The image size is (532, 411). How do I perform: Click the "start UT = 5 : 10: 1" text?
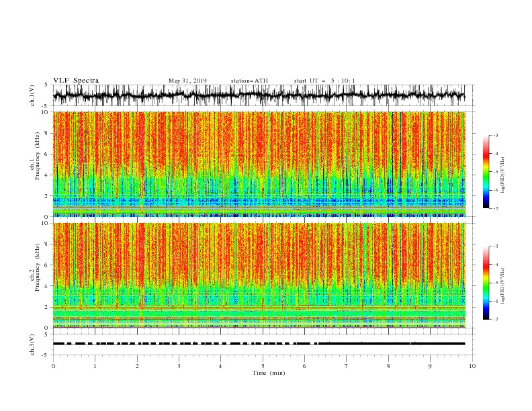click(324, 81)
